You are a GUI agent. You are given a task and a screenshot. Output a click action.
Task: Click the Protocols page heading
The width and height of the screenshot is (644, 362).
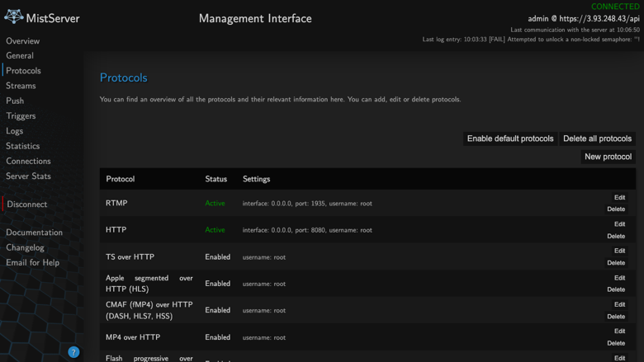coord(124,78)
